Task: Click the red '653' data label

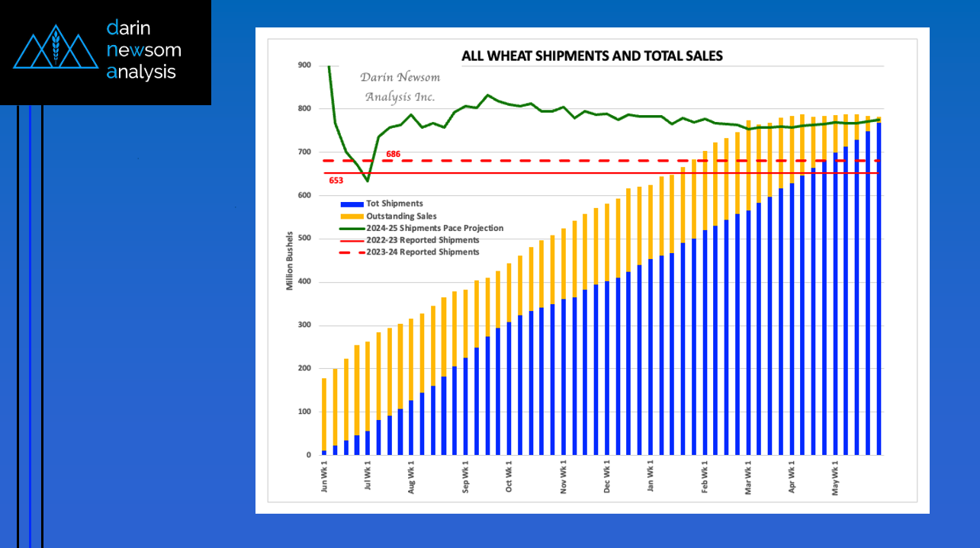Action: pyautogui.click(x=336, y=181)
